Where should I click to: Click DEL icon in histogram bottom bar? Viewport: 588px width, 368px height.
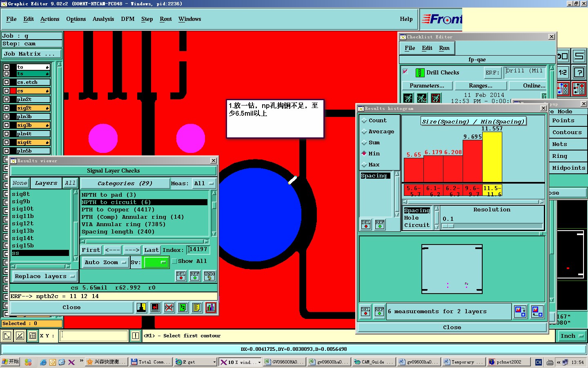click(365, 312)
